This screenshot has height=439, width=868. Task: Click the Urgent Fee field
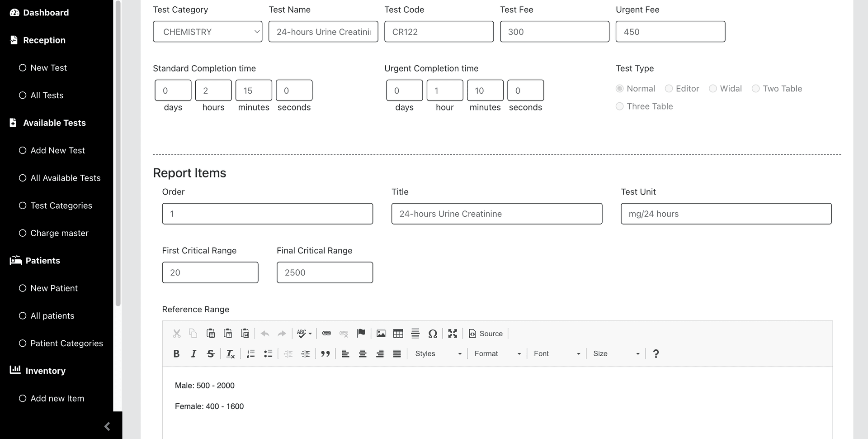point(670,32)
